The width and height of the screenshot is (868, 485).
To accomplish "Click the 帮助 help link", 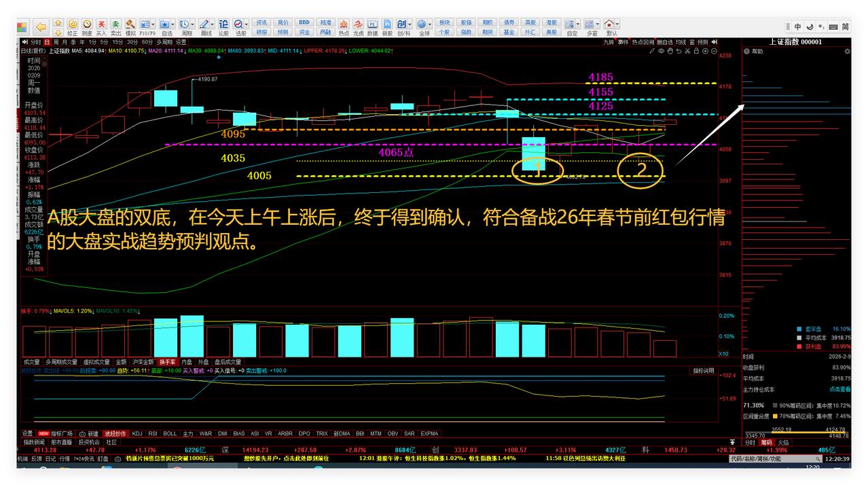I will point(757,52).
